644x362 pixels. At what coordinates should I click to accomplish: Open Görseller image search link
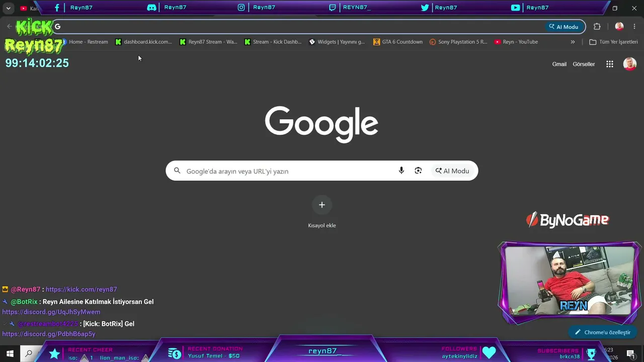(x=584, y=64)
